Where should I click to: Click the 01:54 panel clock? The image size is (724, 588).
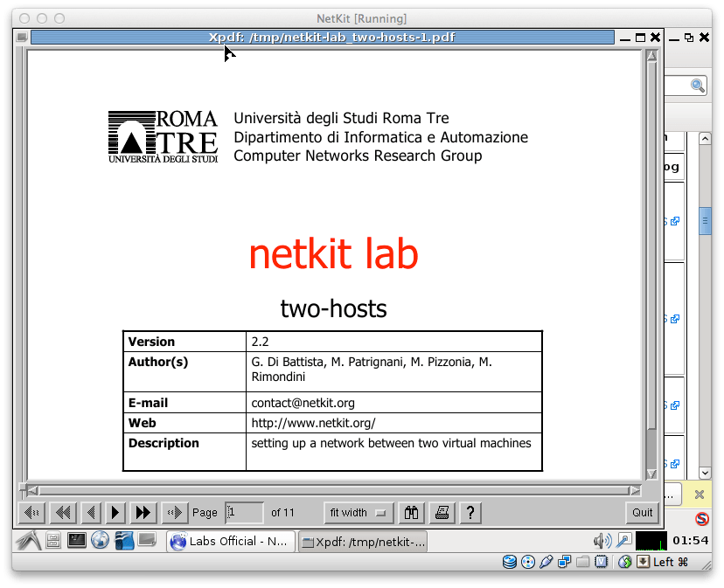click(690, 541)
